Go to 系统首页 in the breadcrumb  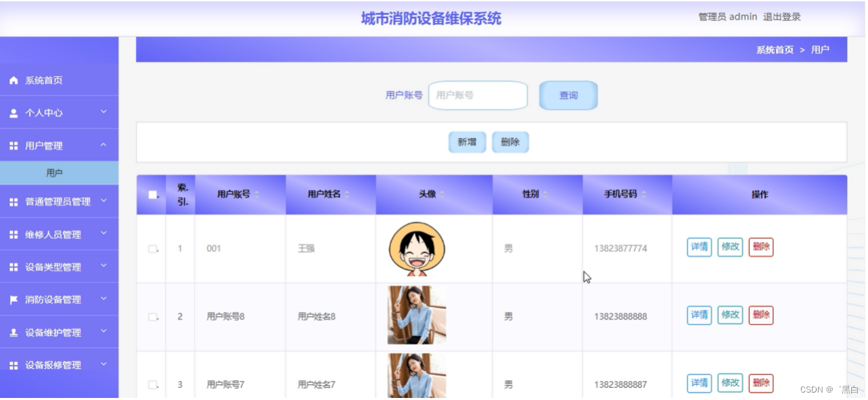click(775, 50)
